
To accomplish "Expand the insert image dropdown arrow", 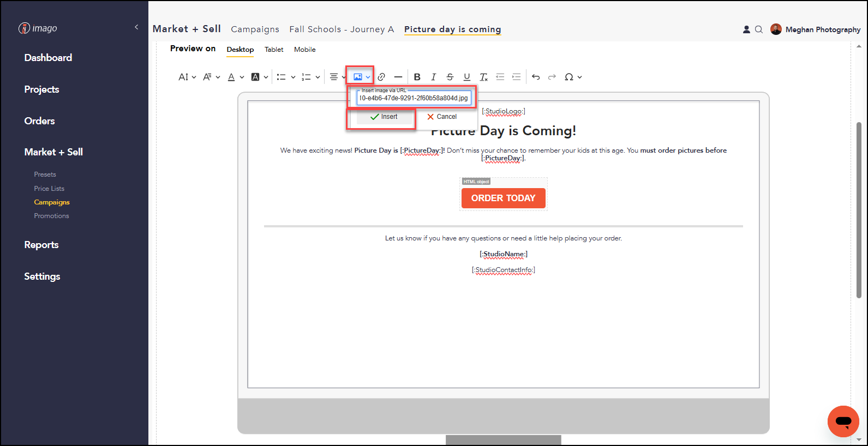I will click(x=368, y=77).
